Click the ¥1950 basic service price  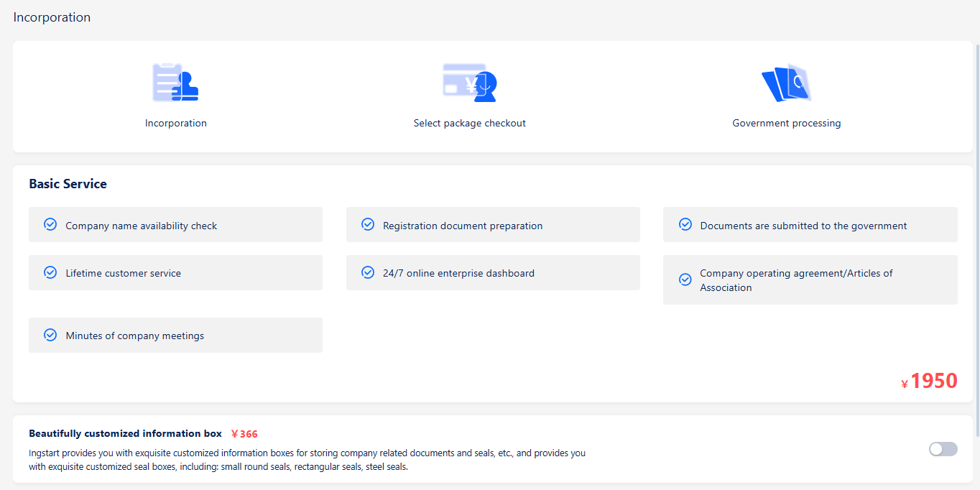tap(929, 381)
